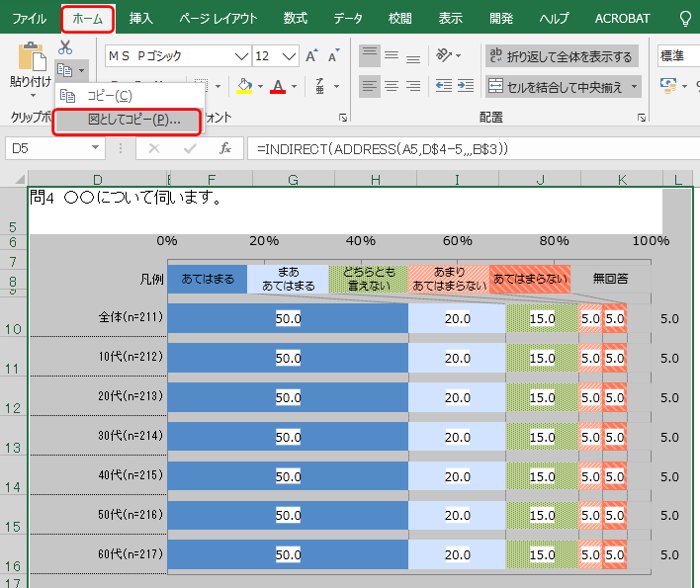This screenshot has width=700, height=588.
Task: Expand merge and center dropdown arrow
Action: click(x=634, y=87)
